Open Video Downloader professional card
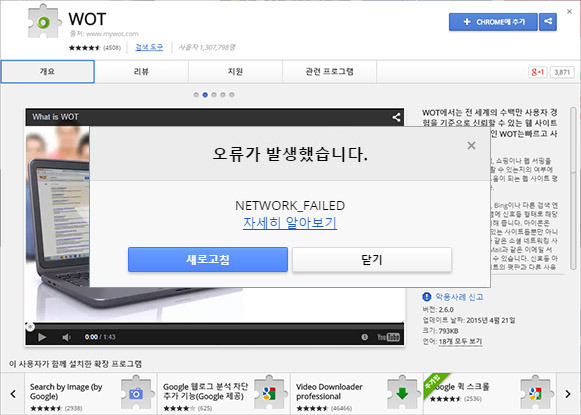Image resolution: width=581 pixels, height=415 pixels. coord(357,394)
